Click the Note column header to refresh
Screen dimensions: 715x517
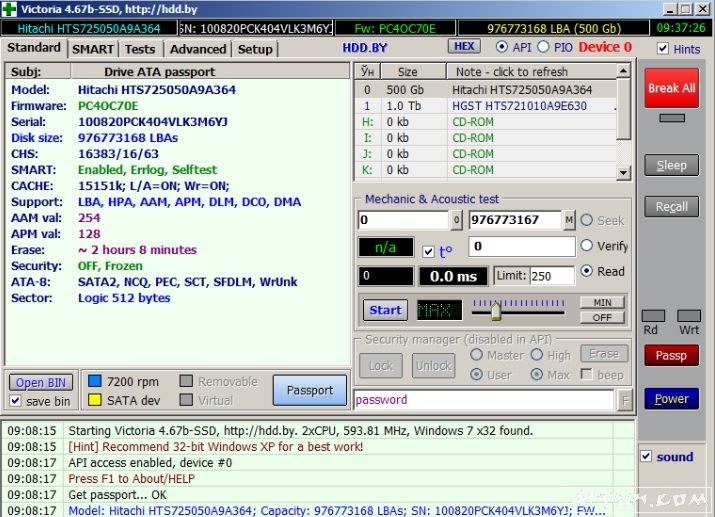[x=510, y=72]
